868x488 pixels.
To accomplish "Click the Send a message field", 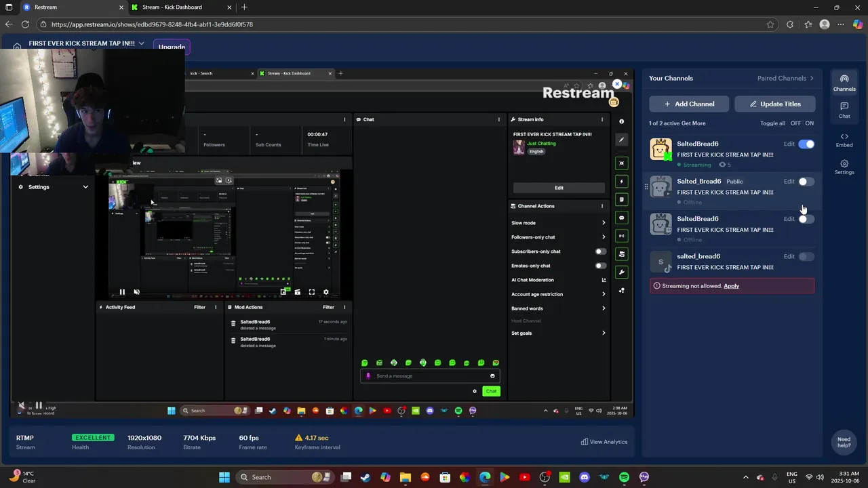I will pos(429,376).
